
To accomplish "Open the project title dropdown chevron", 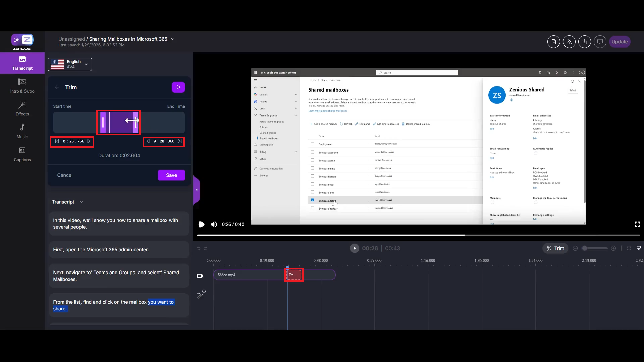I will [172, 39].
